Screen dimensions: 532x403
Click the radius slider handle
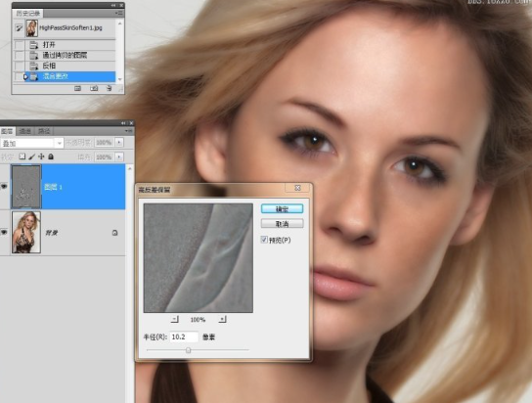coord(189,350)
